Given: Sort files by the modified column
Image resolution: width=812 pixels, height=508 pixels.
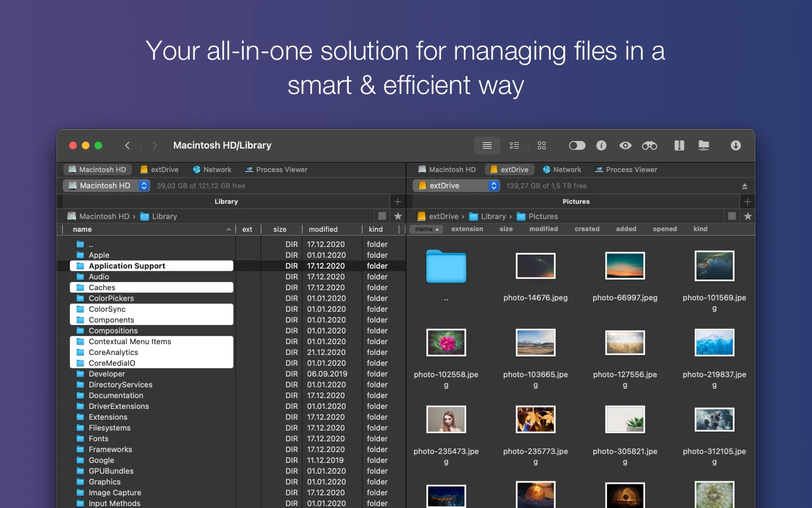Looking at the screenshot, I should point(323,229).
